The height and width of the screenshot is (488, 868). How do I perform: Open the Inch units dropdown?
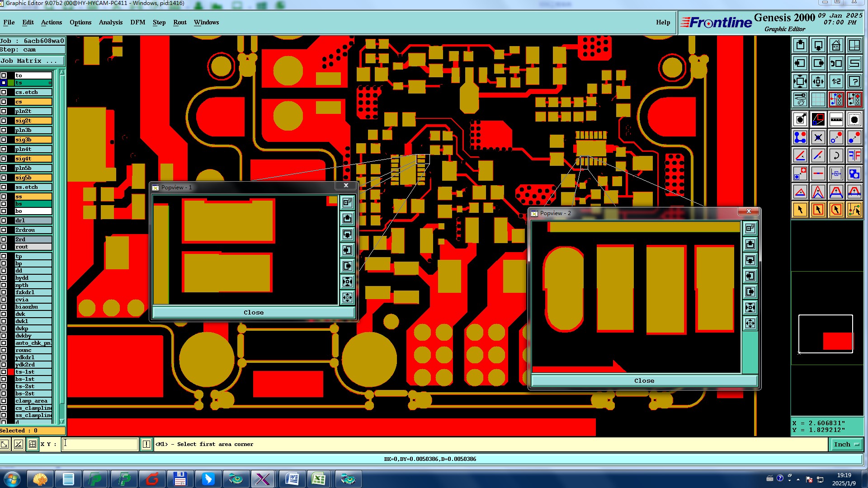point(846,444)
